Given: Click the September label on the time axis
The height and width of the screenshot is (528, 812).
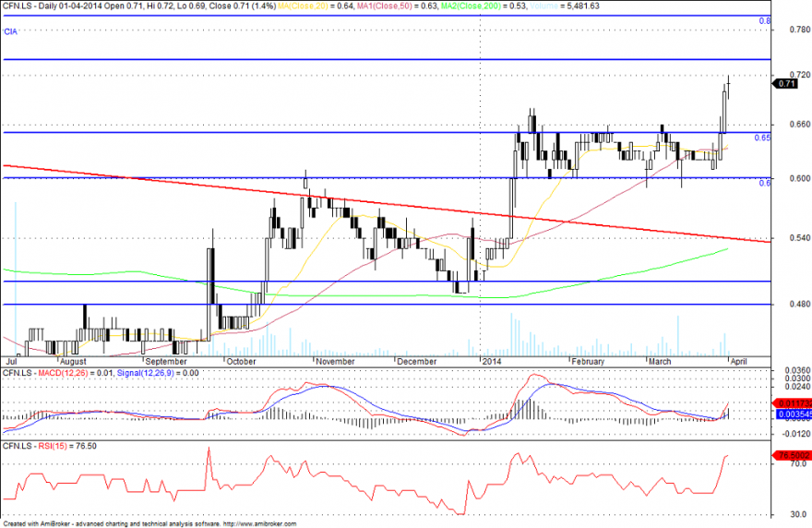Looking at the screenshot, I should pyautogui.click(x=166, y=361).
